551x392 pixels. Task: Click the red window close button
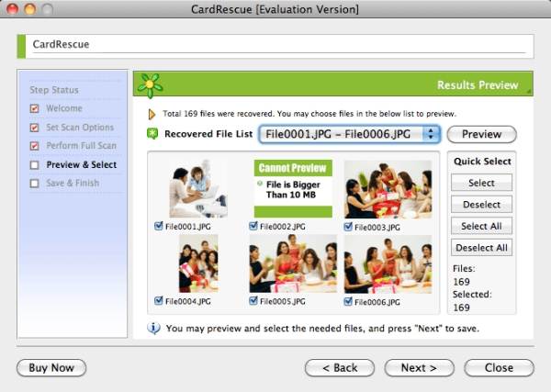13,9
